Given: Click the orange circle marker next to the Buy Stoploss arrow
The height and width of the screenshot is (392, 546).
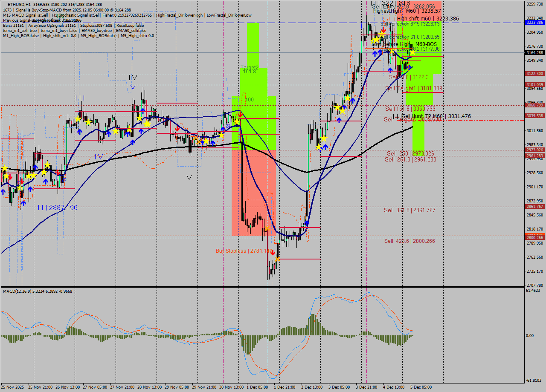Looking at the screenshot, I should coord(278,259).
